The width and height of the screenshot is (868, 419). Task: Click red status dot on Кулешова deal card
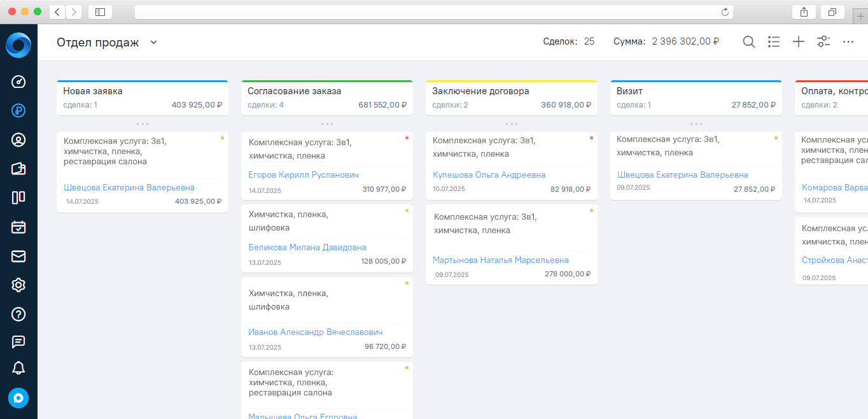(x=591, y=138)
